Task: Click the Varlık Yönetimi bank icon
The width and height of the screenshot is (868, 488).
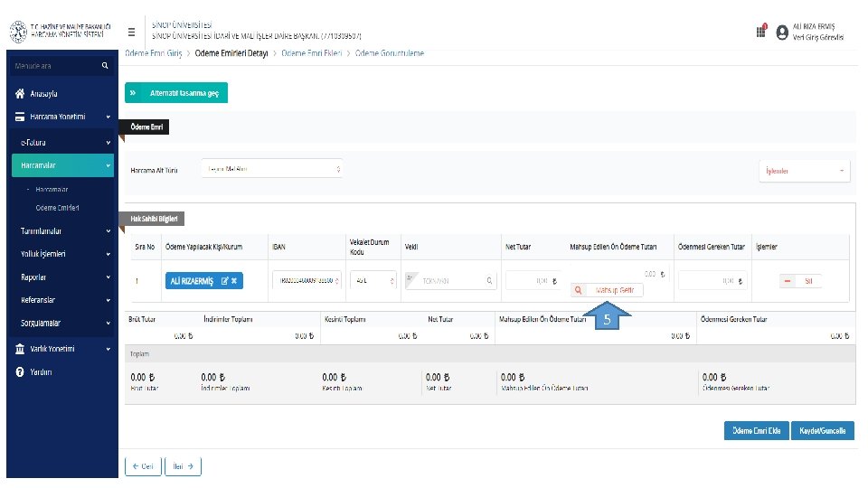Action: click(x=20, y=349)
